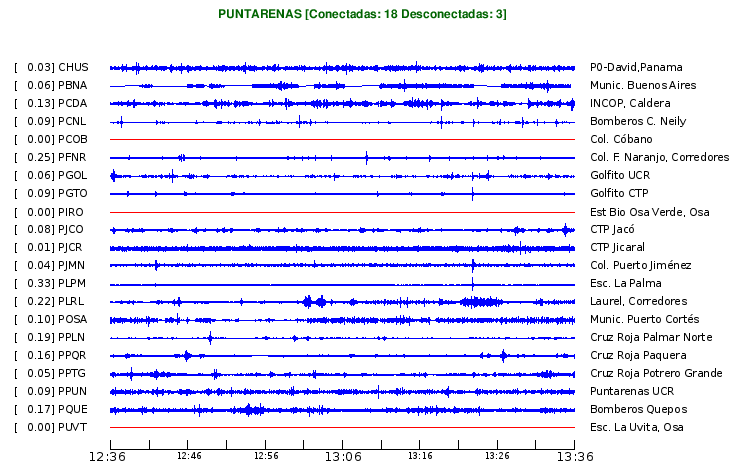Select the PLRL station code

pos(71,301)
